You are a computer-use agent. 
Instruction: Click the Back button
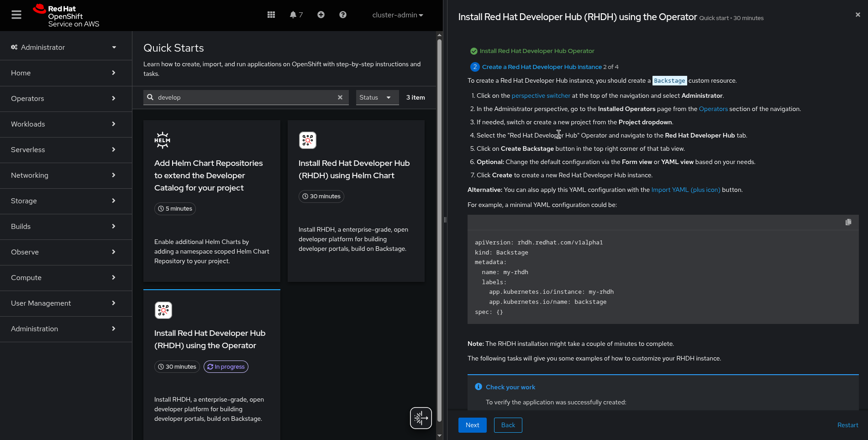508,425
